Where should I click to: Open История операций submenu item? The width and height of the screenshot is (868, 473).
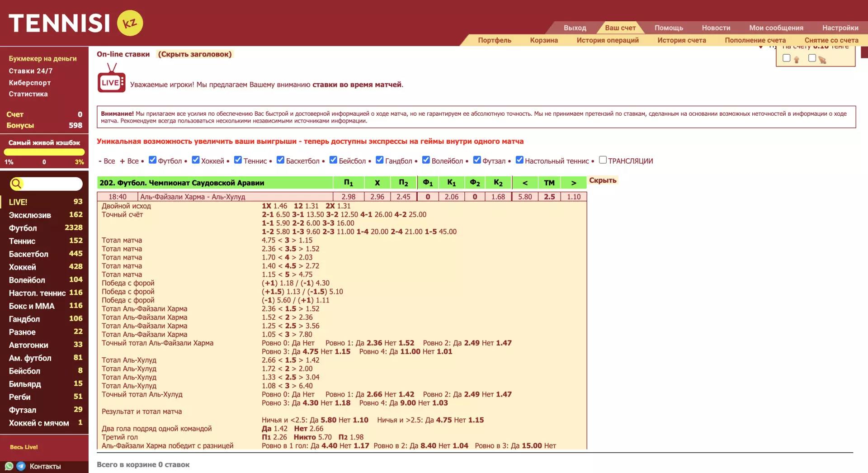[608, 40]
